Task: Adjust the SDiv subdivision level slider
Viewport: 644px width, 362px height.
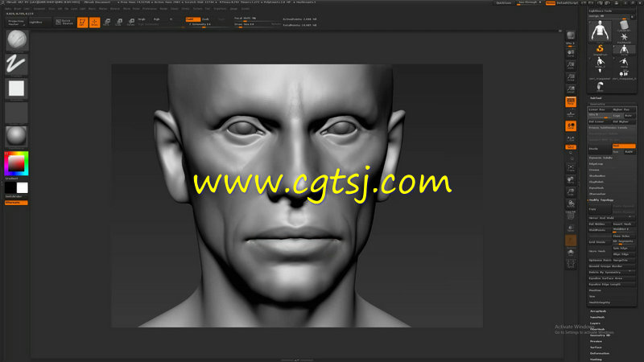Action: coord(600,115)
